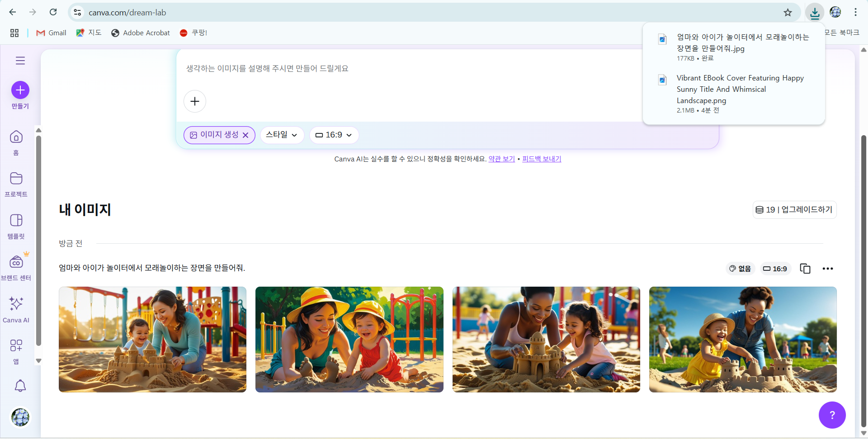Click the browser back arrow
Viewport: 868px width, 439px height.
13,12
